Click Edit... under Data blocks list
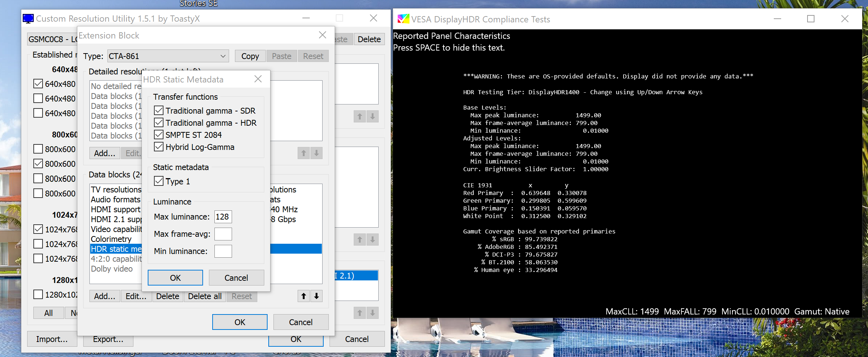Image resolution: width=868 pixels, height=357 pixels. click(136, 296)
